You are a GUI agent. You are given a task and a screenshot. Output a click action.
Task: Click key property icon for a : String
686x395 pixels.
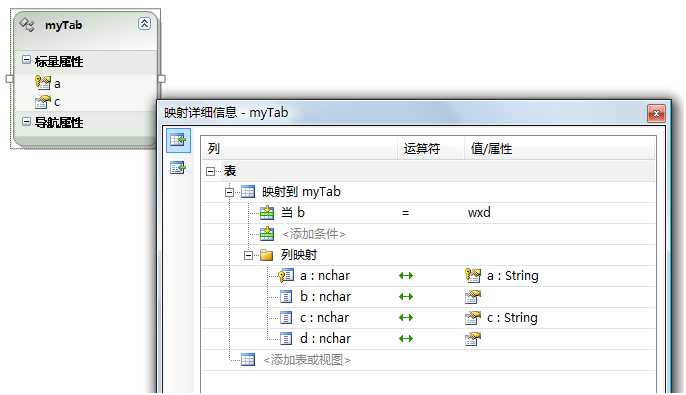(x=472, y=276)
